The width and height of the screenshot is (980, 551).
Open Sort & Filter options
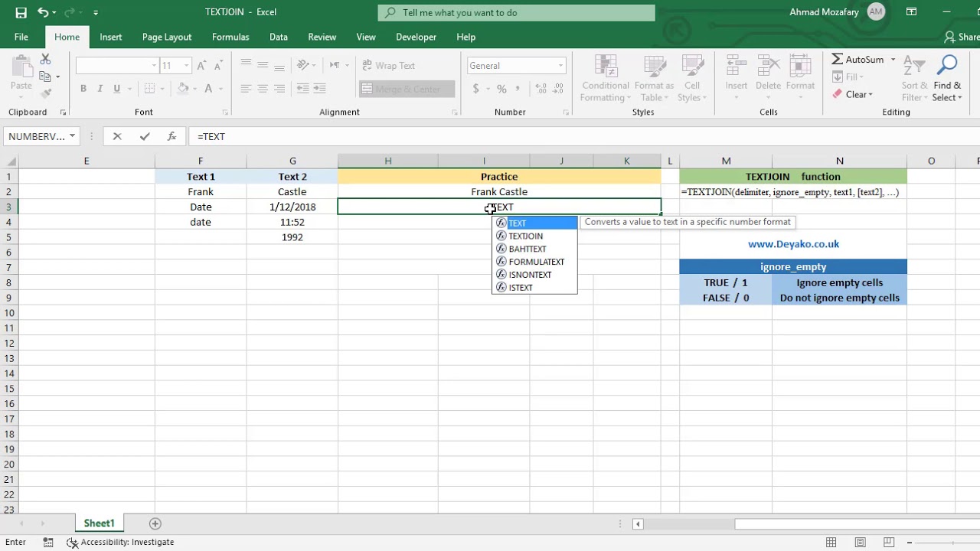point(914,78)
